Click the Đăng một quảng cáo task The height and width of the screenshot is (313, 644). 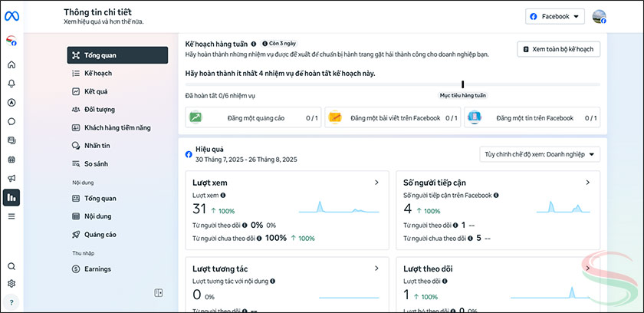tap(253, 118)
